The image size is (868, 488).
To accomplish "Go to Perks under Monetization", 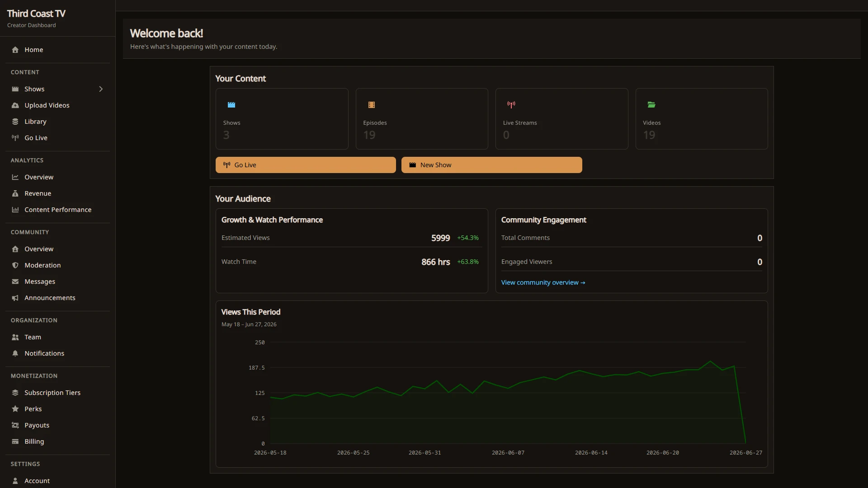I will click(x=58, y=409).
